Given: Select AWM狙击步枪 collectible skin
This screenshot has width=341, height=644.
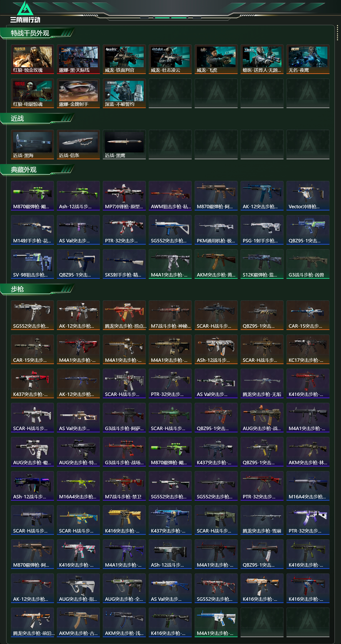Looking at the screenshot, I should tap(170, 196).
